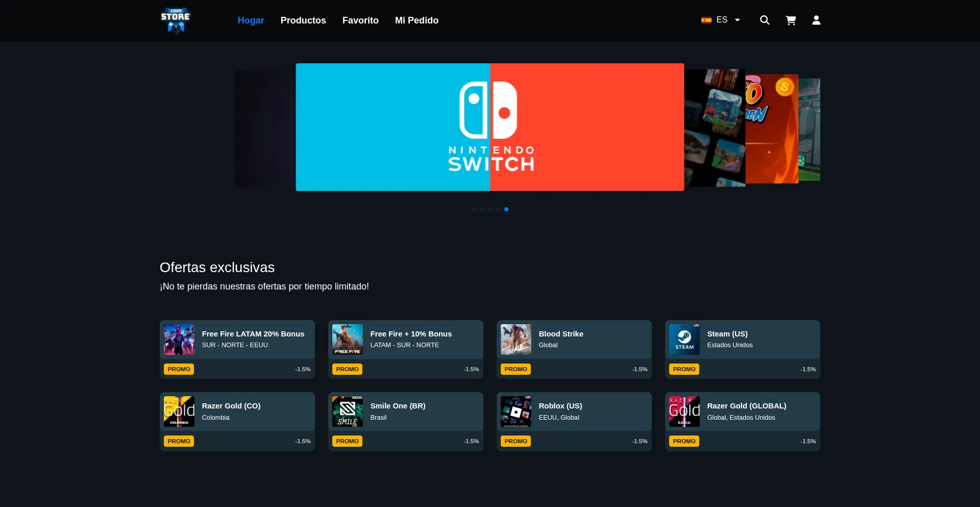Screen dimensions: 980x507
Task: Click 'Brasil' under Smile One
Action: point(378,418)
